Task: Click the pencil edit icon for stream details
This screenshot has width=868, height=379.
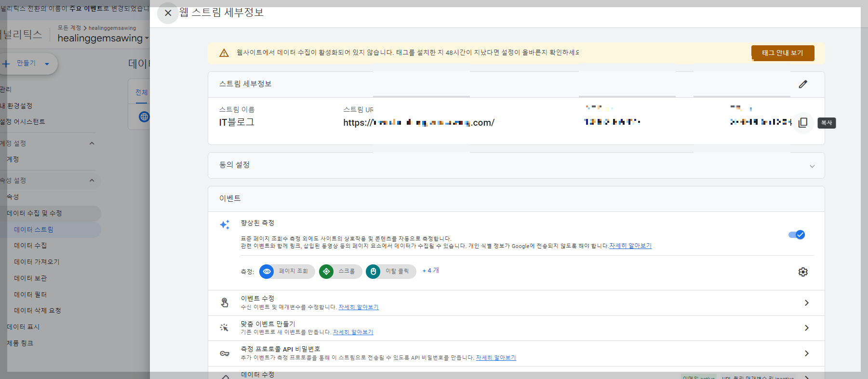Action: pyautogui.click(x=803, y=84)
